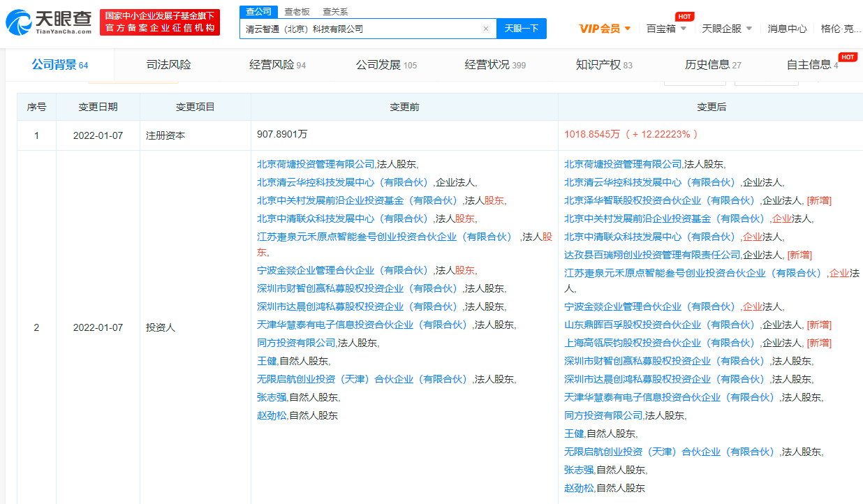Screen dimensions: 863x504
Task: Click the 天眼一下 search button
Action: coord(522,29)
